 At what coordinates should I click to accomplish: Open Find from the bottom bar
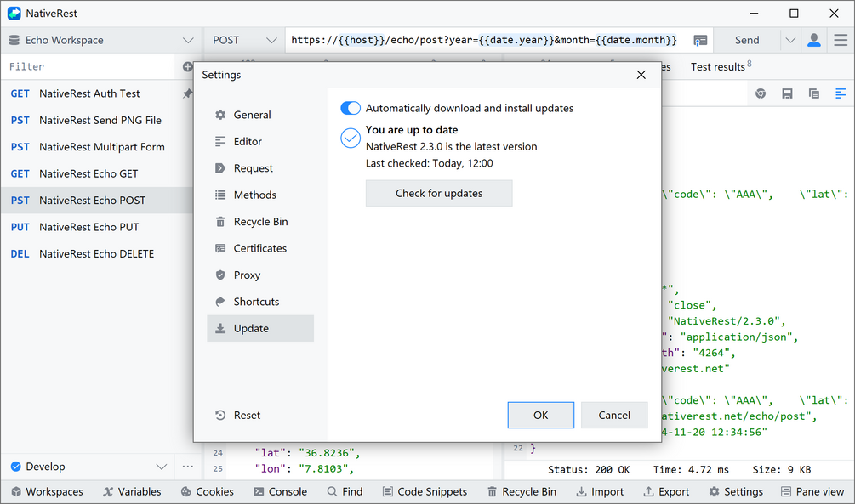pos(345,492)
